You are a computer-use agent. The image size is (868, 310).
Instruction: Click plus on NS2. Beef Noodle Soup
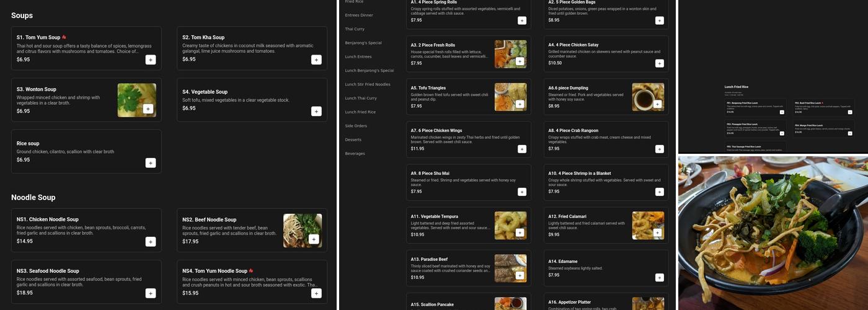[x=313, y=239]
